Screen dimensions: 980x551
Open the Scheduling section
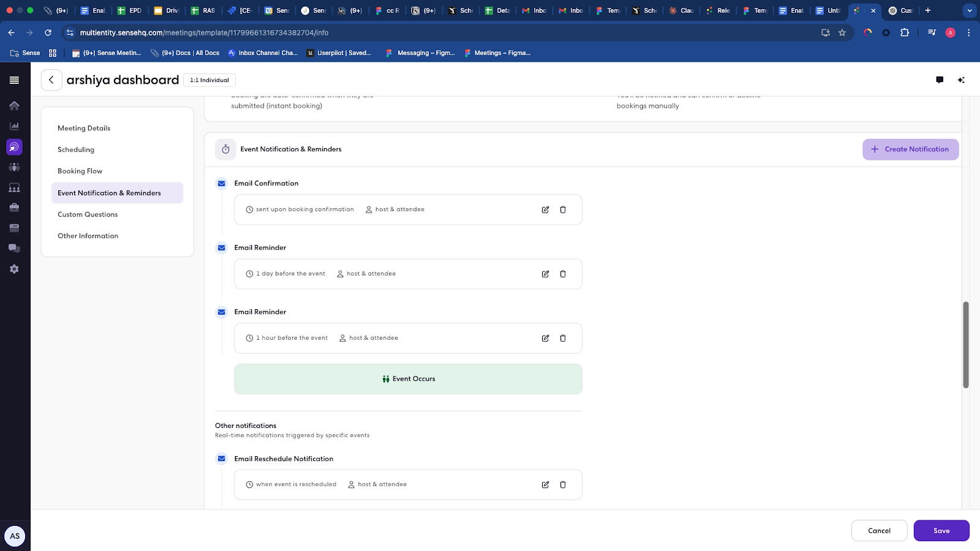coord(117,149)
